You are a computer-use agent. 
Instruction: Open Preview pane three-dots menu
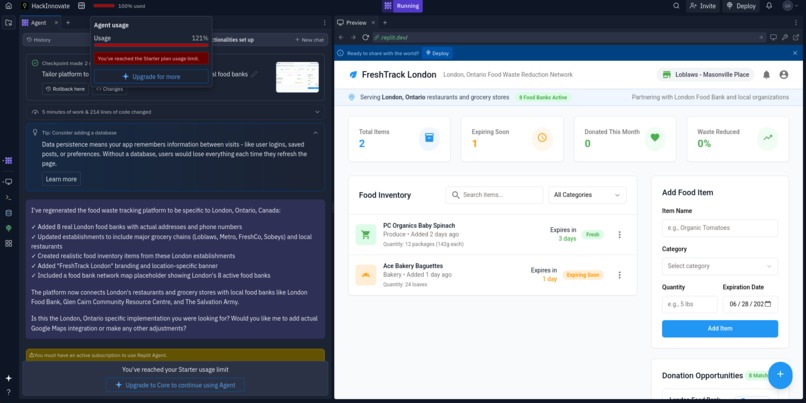coord(798,23)
